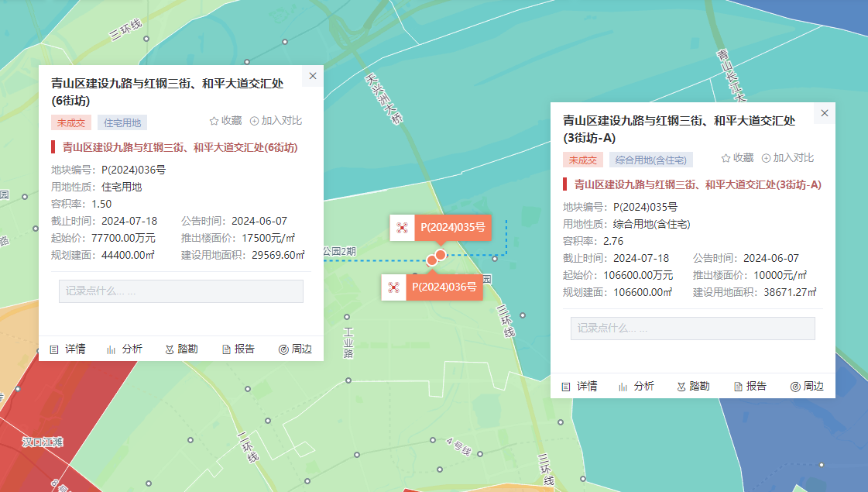Screen dimensions: 868x492
Task: Click the 推出楼面价 10000元/㎡ value
Action: [x=781, y=275]
